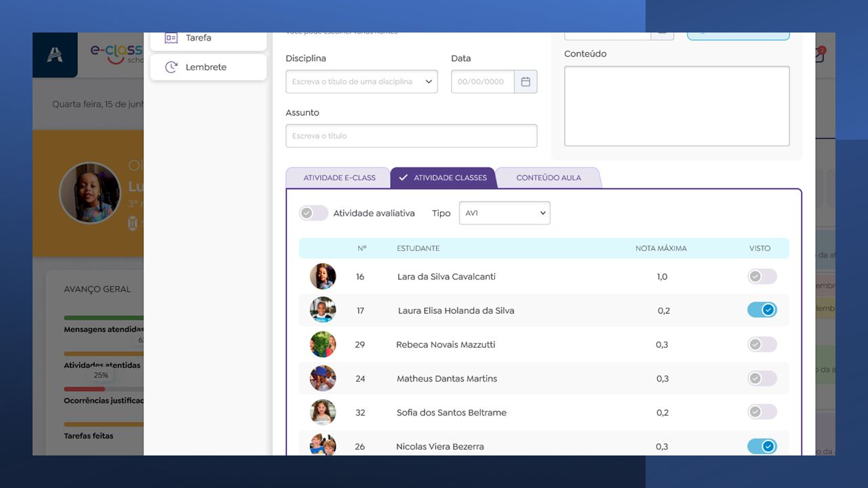Click the Conteúdo text area
Image resolution: width=868 pixels, height=488 pixels.
click(x=677, y=106)
